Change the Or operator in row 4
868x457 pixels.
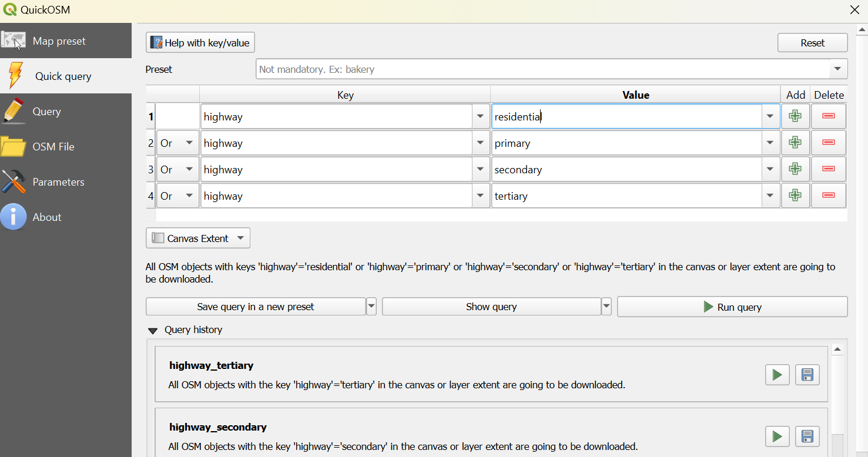pyautogui.click(x=177, y=196)
